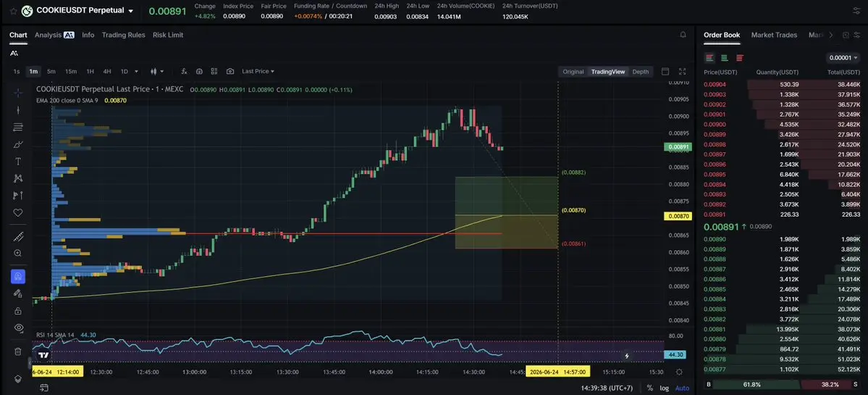868x395 pixels.
Task: Select the 1s timeframe
Action: [x=17, y=72]
